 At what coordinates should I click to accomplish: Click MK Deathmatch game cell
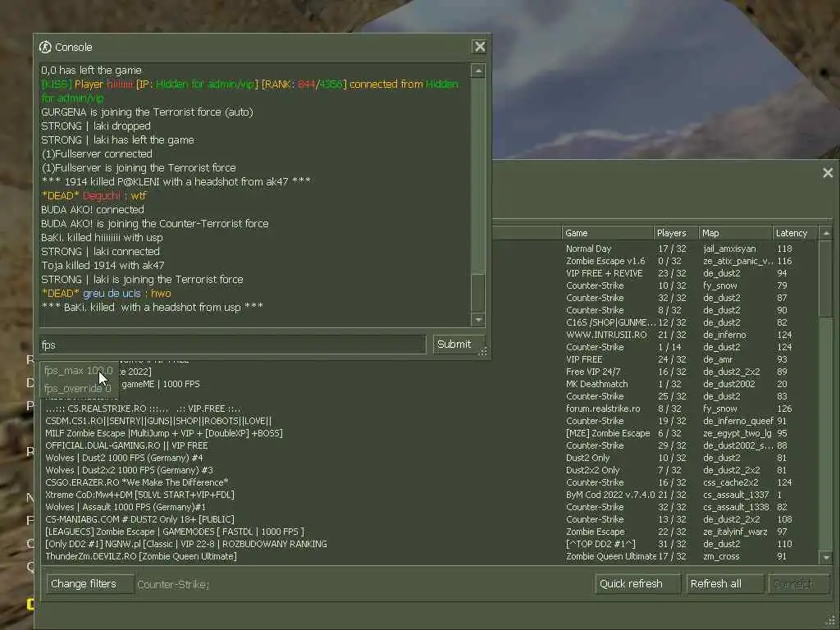point(597,384)
